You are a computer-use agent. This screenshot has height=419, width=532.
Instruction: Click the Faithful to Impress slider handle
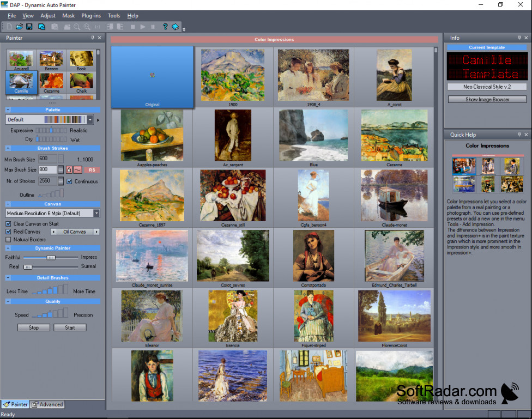[x=51, y=258]
